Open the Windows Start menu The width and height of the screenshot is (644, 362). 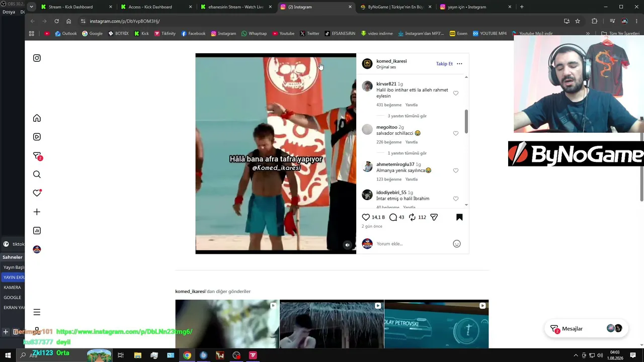pyautogui.click(x=8, y=355)
